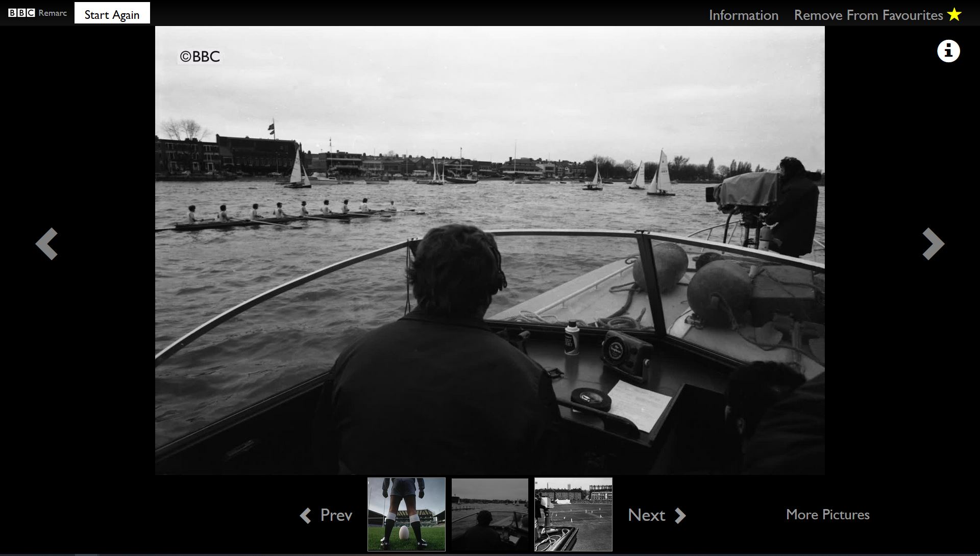
Task: Click the BBC blocks in header
Action: (21, 13)
